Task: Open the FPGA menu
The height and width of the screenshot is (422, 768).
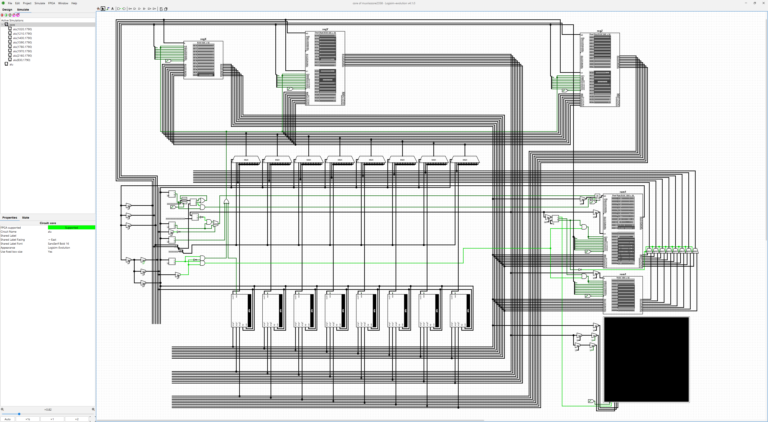Action: 51,3
